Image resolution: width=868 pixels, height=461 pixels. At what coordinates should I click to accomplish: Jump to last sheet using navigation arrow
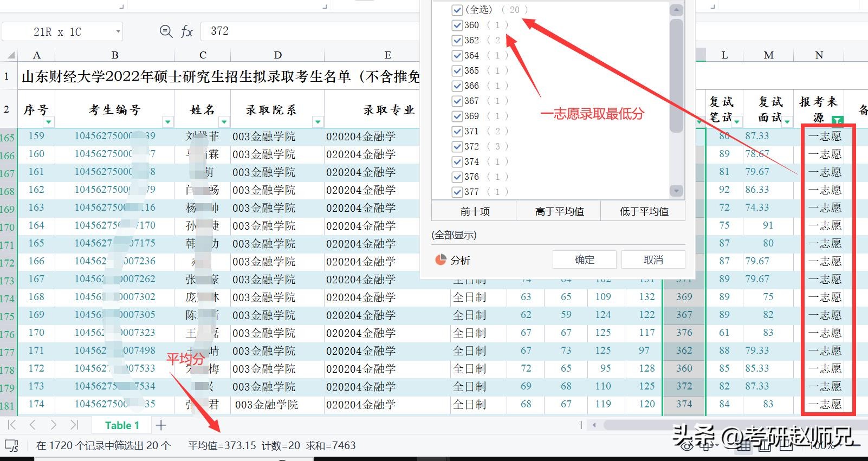(74, 425)
